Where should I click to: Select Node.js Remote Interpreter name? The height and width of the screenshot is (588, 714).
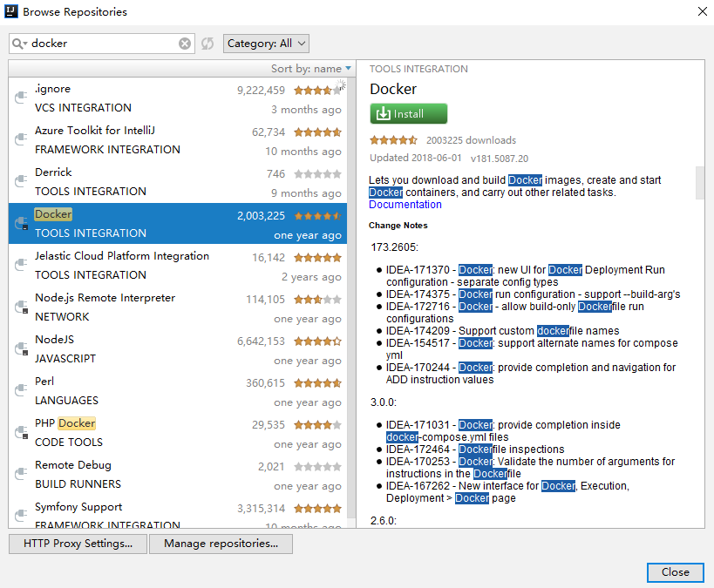pos(105,298)
